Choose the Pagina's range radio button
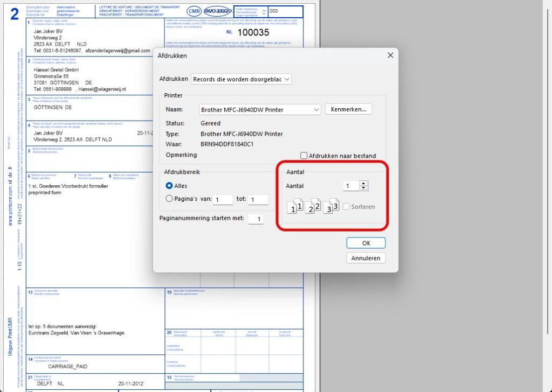 [x=169, y=198]
